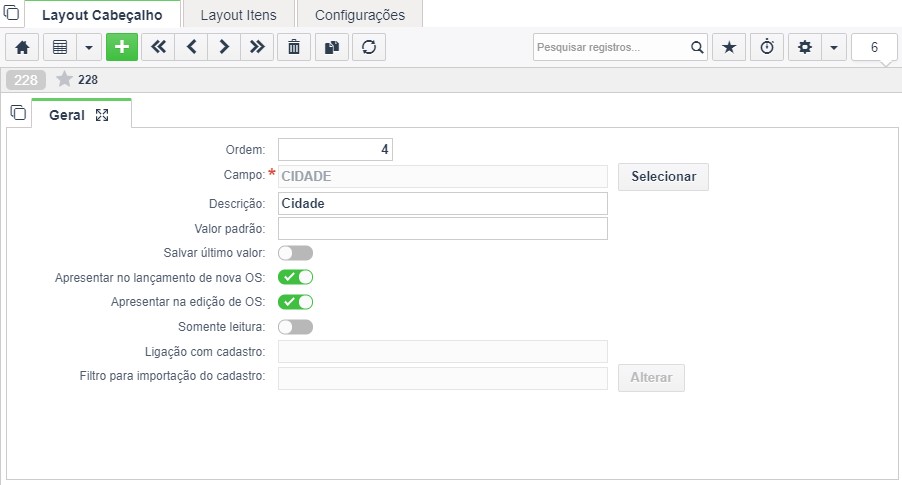Toggle Apresentar no lançamento de nova OS
This screenshot has width=902, height=485.
click(296, 277)
